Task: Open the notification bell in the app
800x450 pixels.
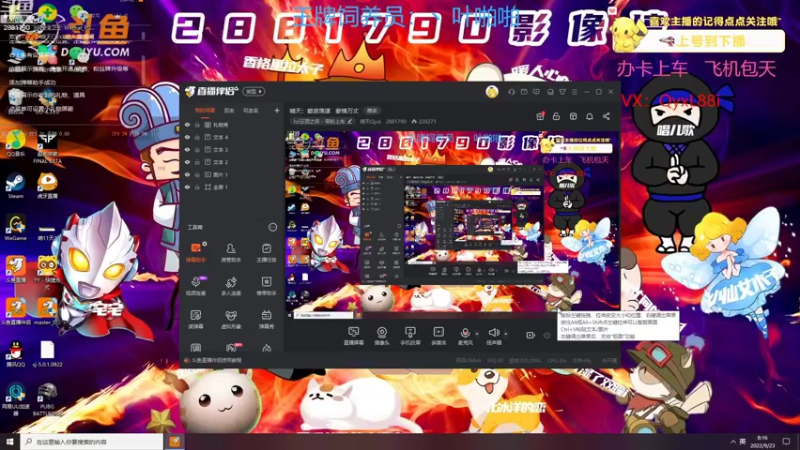Action: tap(589, 116)
